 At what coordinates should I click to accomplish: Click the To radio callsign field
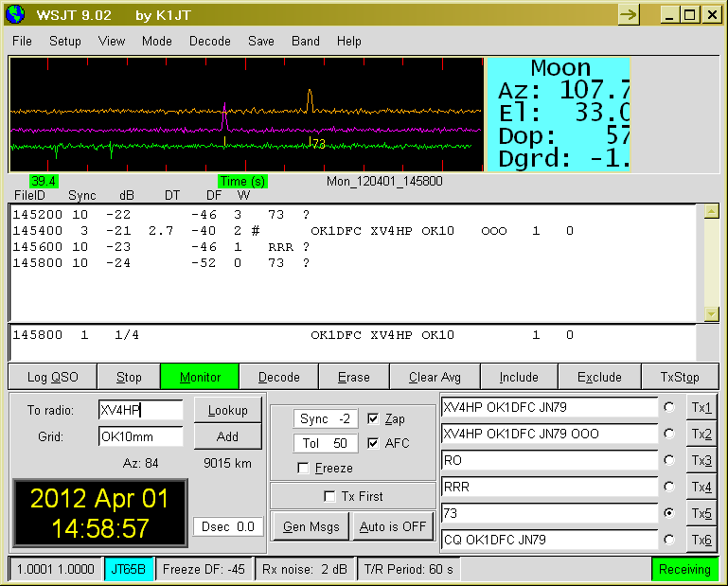[x=140, y=410]
